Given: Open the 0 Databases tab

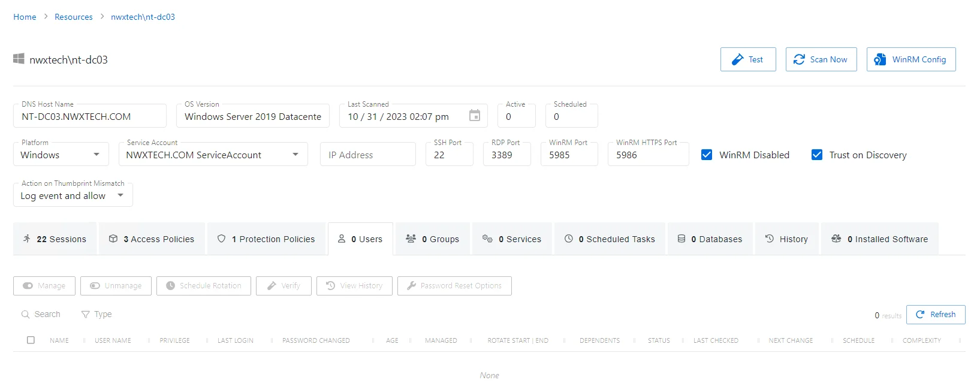Looking at the screenshot, I should point(710,239).
